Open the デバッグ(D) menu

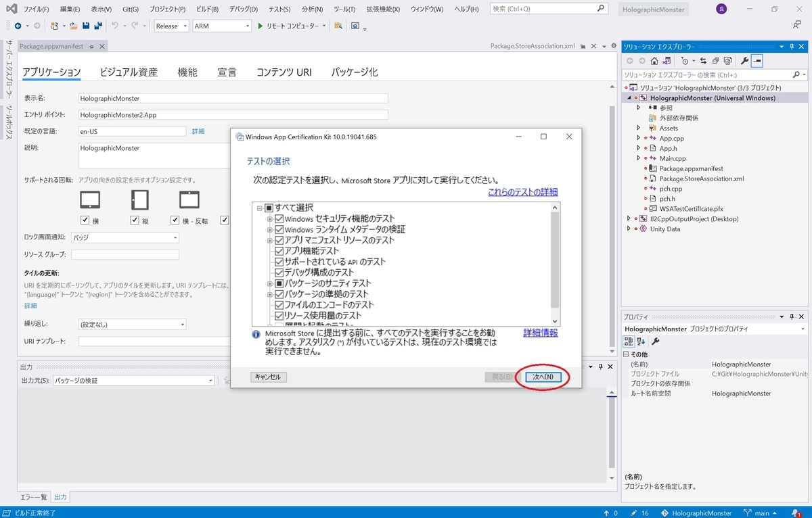tap(244, 9)
